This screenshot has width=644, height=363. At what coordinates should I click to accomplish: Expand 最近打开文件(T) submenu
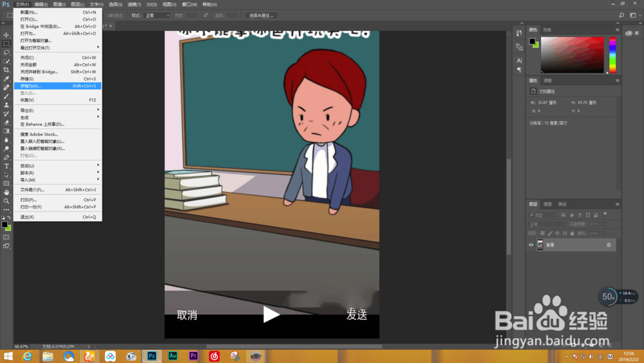58,48
